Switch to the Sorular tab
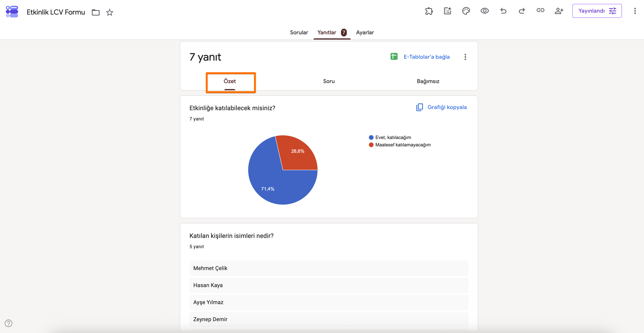 tap(299, 32)
